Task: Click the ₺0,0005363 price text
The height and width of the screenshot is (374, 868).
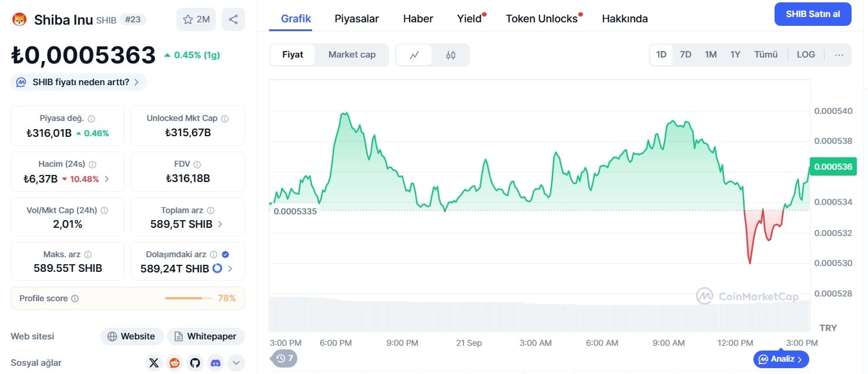Action: [x=83, y=55]
